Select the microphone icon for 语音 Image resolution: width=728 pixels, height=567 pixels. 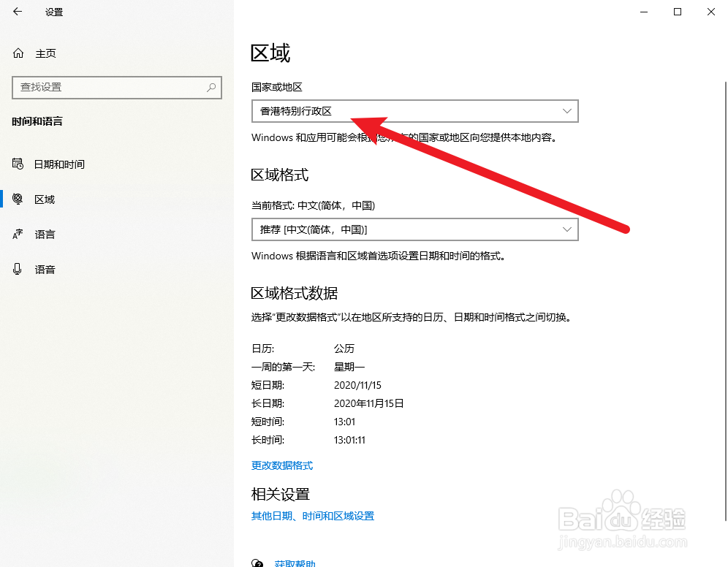point(18,269)
